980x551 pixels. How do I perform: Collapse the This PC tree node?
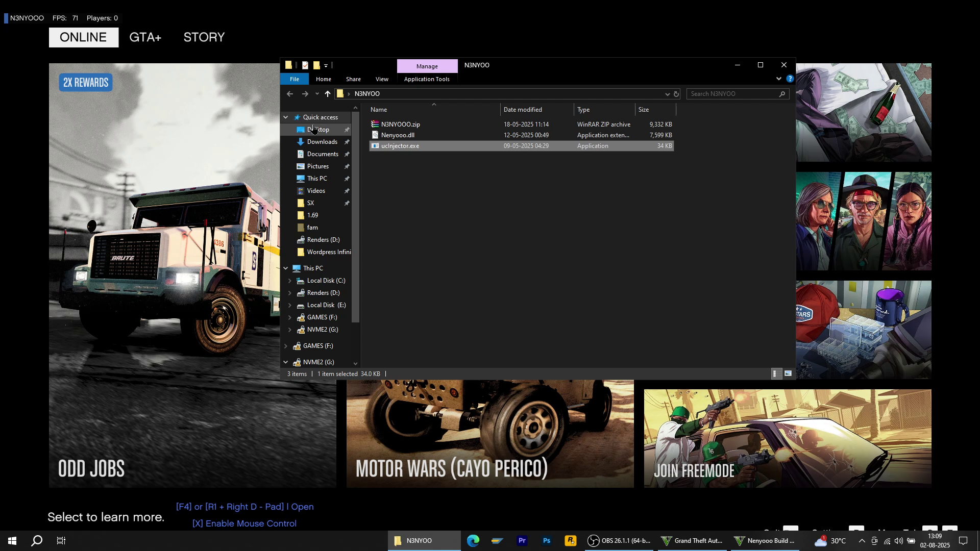point(286,268)
